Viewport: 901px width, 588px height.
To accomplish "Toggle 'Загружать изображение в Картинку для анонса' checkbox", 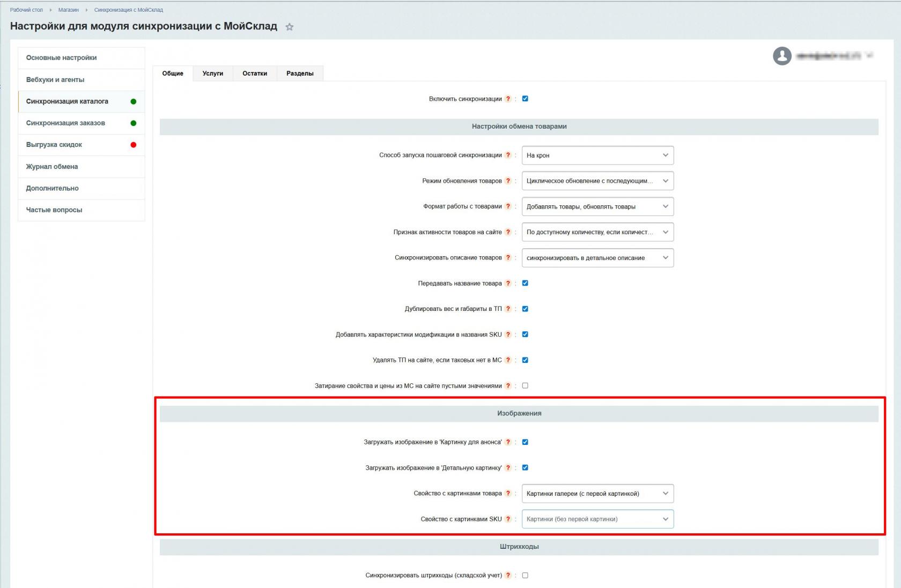I will click(525, 442).
